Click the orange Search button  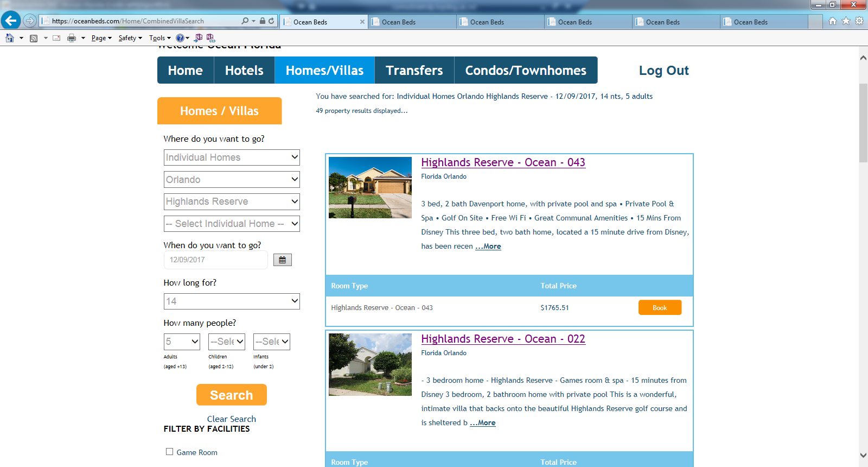pos(232,395)
